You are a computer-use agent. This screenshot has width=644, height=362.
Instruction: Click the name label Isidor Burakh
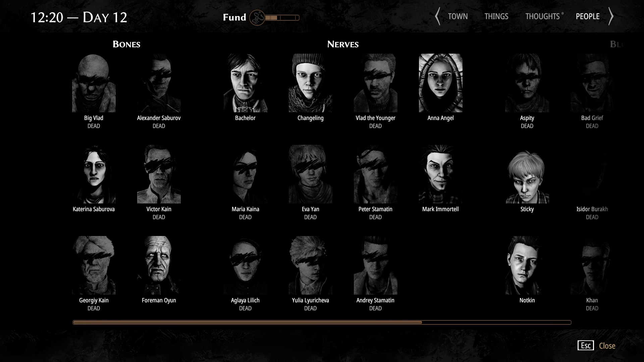pyautogui.click(x=592, y=209)
